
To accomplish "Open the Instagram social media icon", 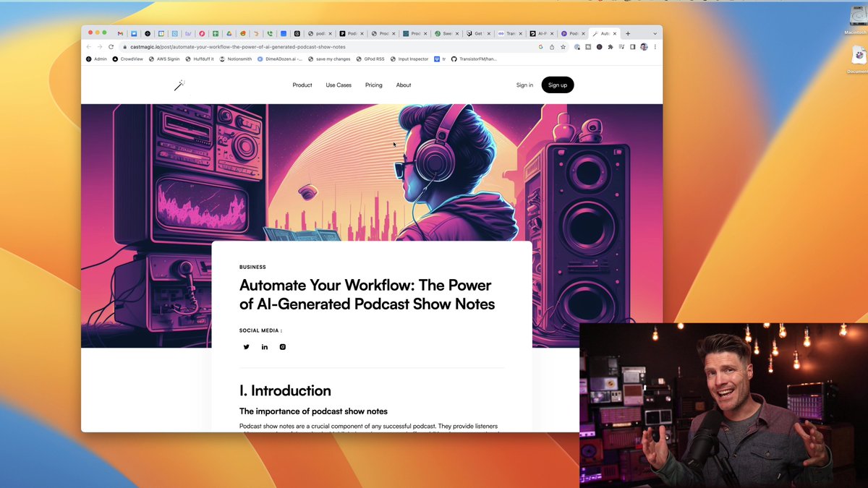I will 283,347.
